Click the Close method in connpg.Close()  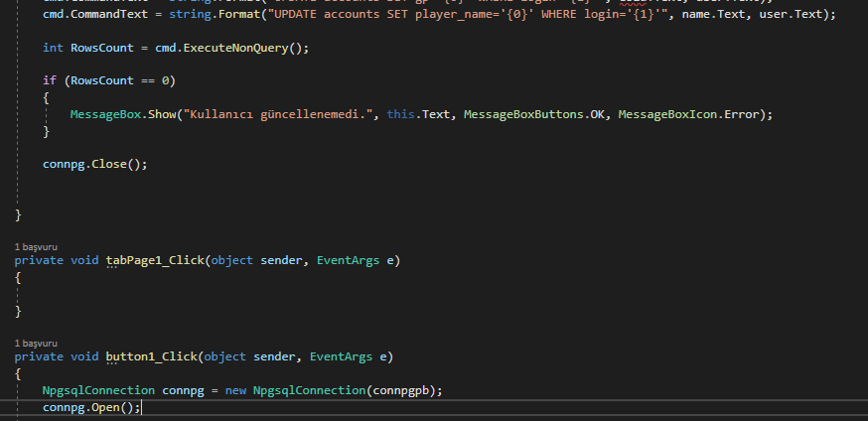[x=109, y=164]
